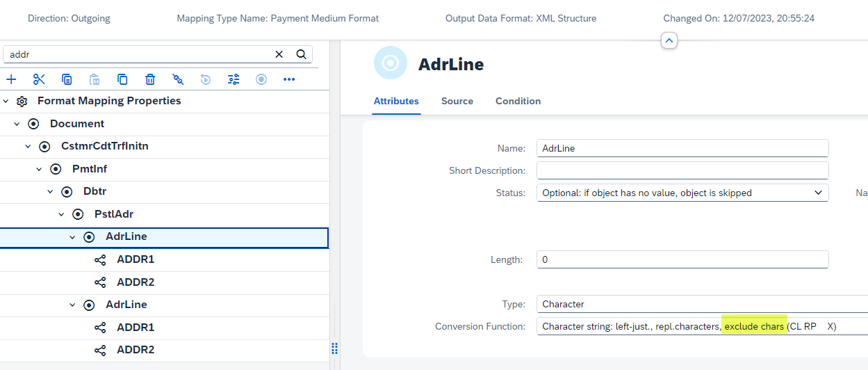Viewport: 868px width, 370px height.
Task: Switch to the Condition tab
Action: pos(518,101)
